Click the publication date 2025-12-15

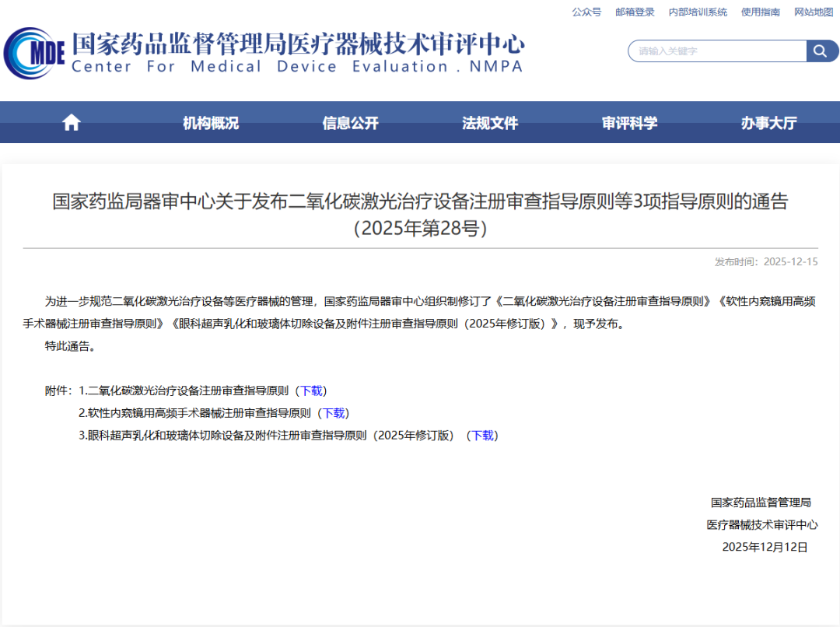coord(790,261)
